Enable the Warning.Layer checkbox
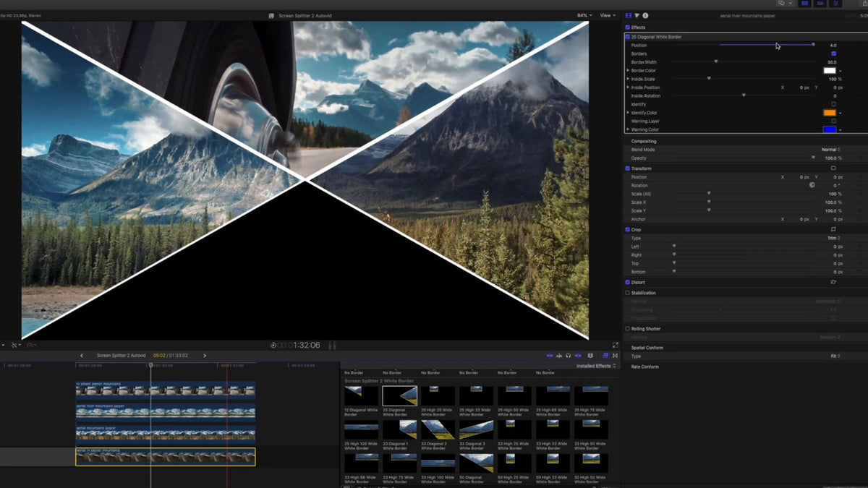Image resolution: width=868 pixels, height=488 pixels. tap(834, 121)
